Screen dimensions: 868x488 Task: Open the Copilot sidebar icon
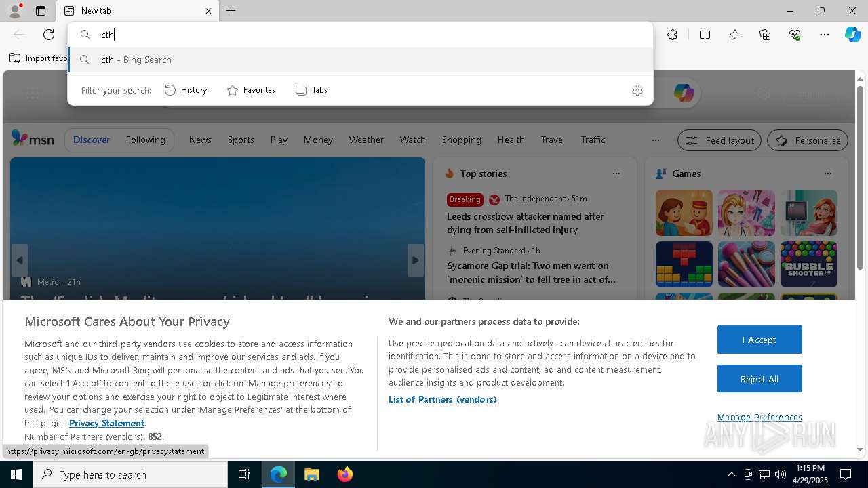[x=852, y=35]
